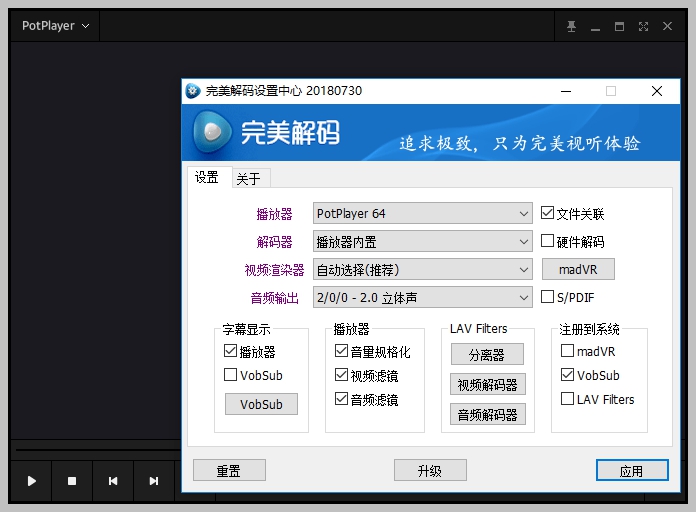Viewport: 696px width, 512px height.
Task: Toggle 播放器 checkbox under 字幕显示
Action: tap(230, 351)
